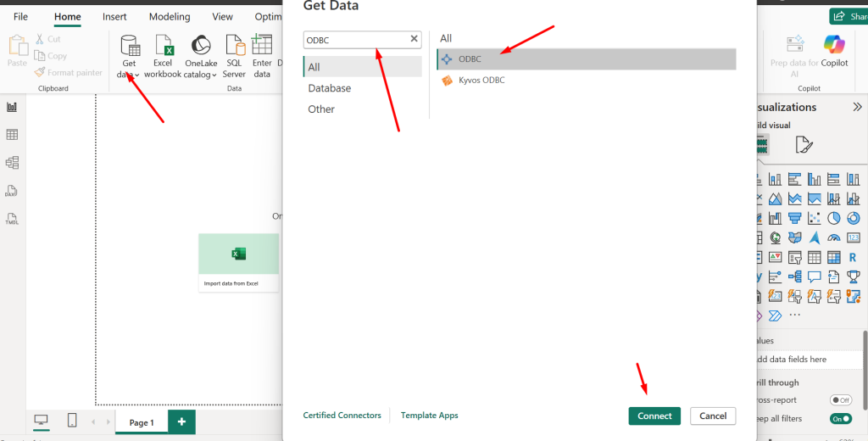
Task: Insert the Smart narrative visual
Action: point(834,276)
